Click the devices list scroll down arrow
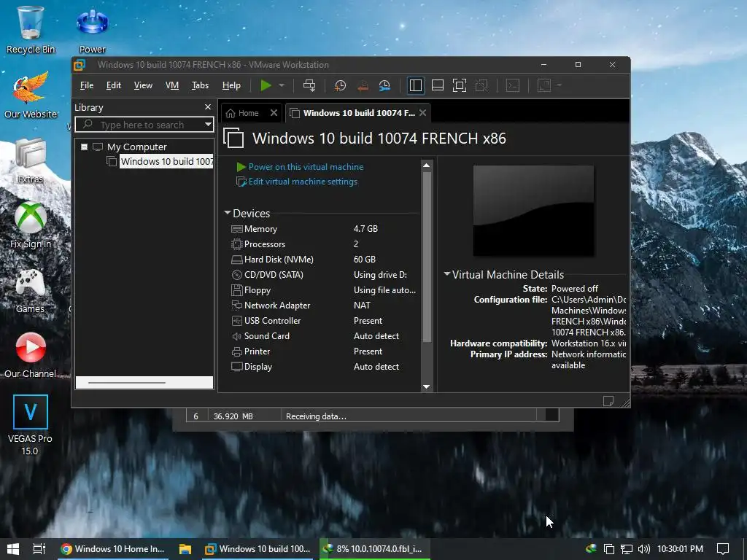The image size is (747, 560). (426, 386)
